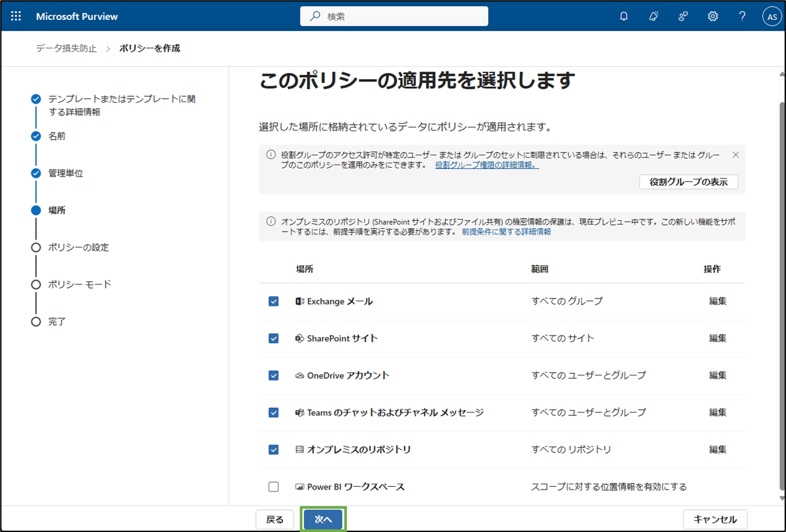The height and width of the screenshot is (532, 786).
Task: Click the ポリシーを作成 breadcrumb text
Action: click(x=150, y=48)
